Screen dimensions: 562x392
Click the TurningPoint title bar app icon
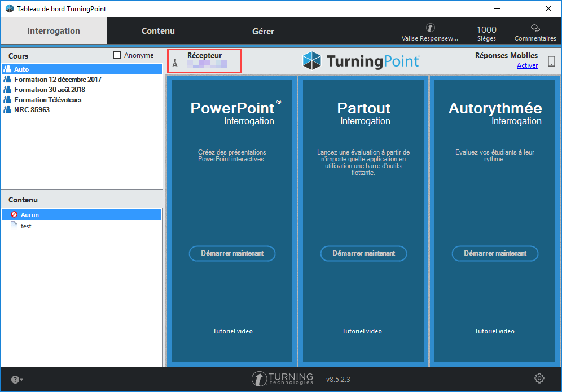[x=10, y=8]
